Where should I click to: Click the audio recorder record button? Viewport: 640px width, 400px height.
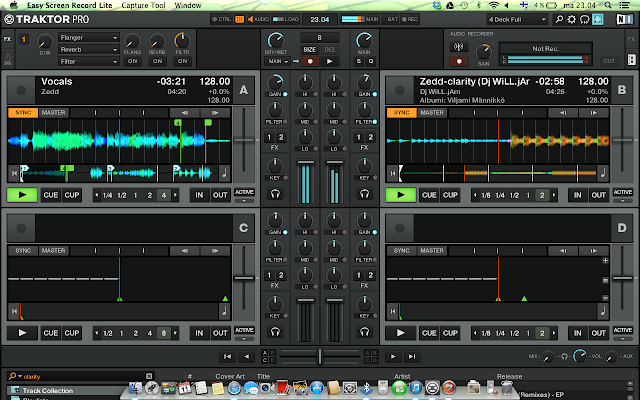point(459,61)
